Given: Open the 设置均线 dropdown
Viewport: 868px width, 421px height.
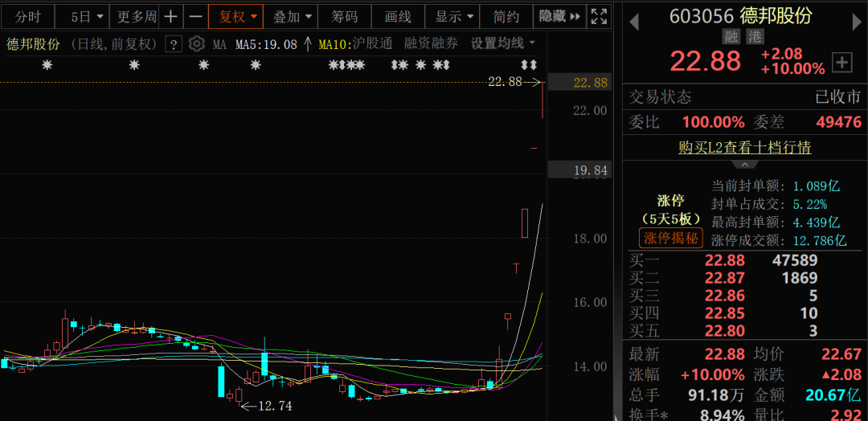Looking at the screenshot, I should [x=502, y=44].
